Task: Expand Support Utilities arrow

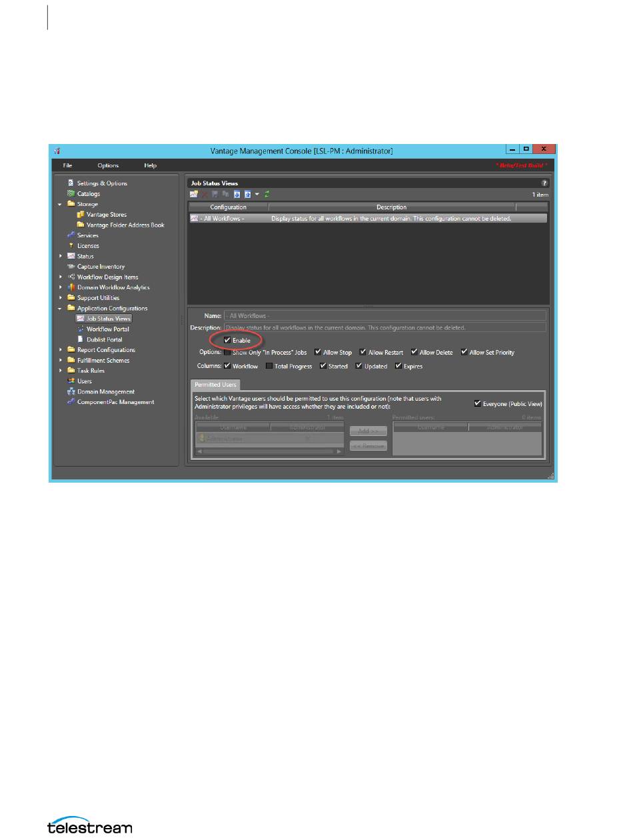Action: (x=61, y=298)
